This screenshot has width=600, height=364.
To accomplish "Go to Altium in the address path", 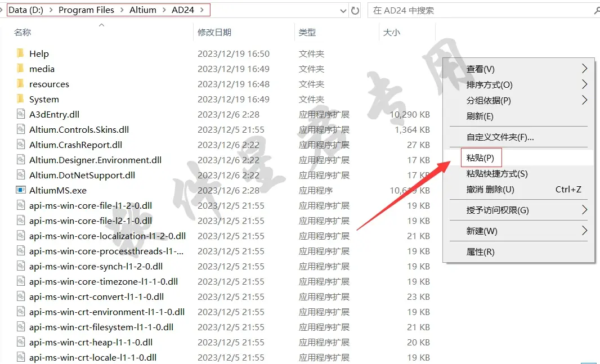I will tap(143, 10).
